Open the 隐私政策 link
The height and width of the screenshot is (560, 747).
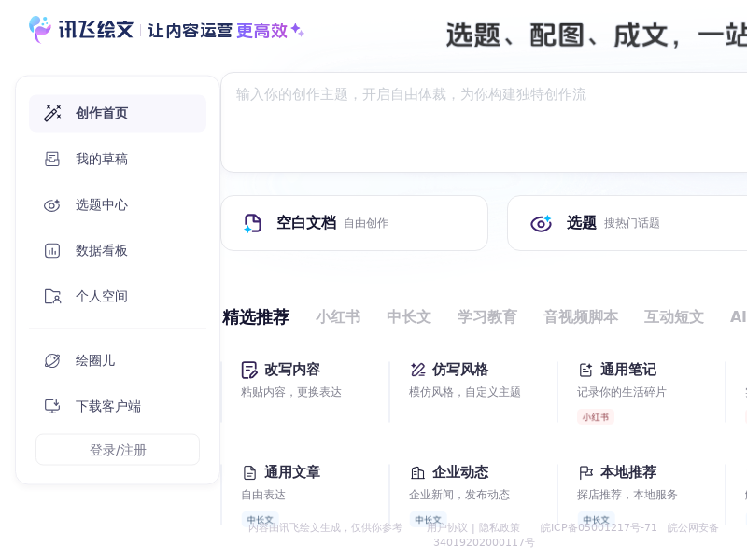coord(500,527)
